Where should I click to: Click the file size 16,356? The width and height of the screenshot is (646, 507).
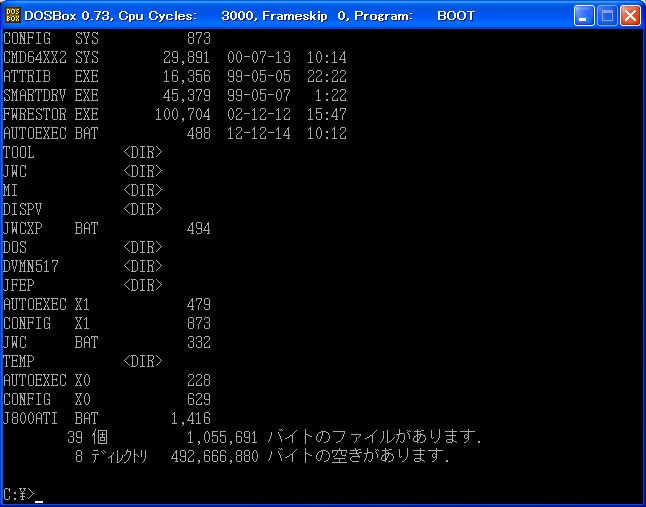tap(187, 77)
